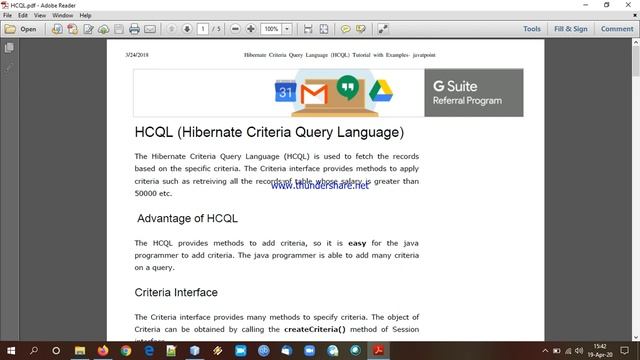Viewport: 640px width, 360px height.
Task: Open Google Chrome from taskbar
Action: [126, 351]
